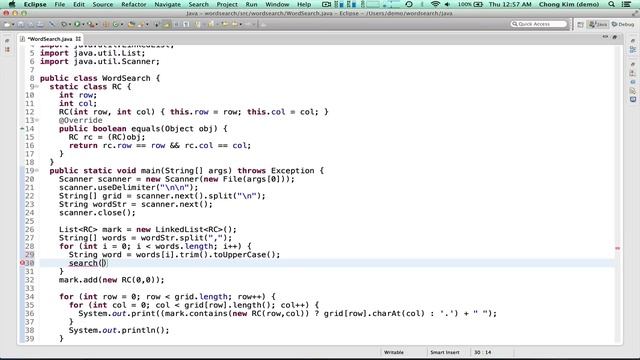Open the Apple menu
This screenshot has height=360, width=640.
point(12,4)
